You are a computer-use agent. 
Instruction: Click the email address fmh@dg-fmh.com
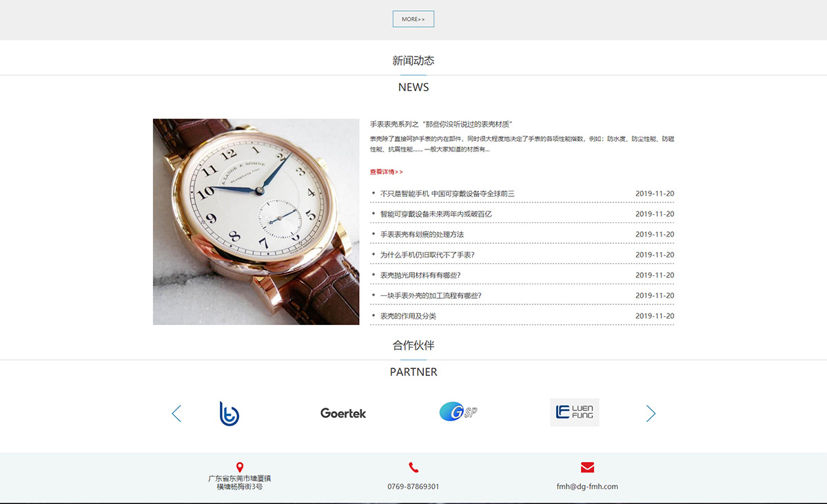[x=587, y=485]
